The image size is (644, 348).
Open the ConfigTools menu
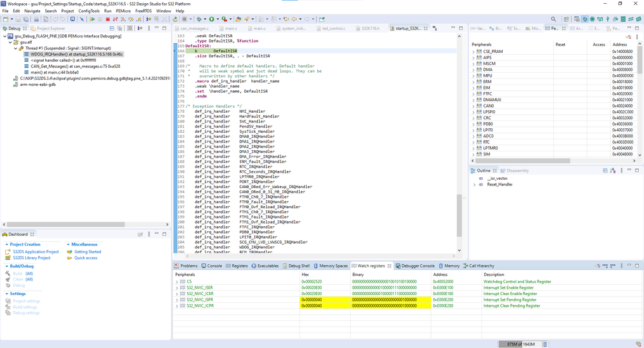click(89, 11)
